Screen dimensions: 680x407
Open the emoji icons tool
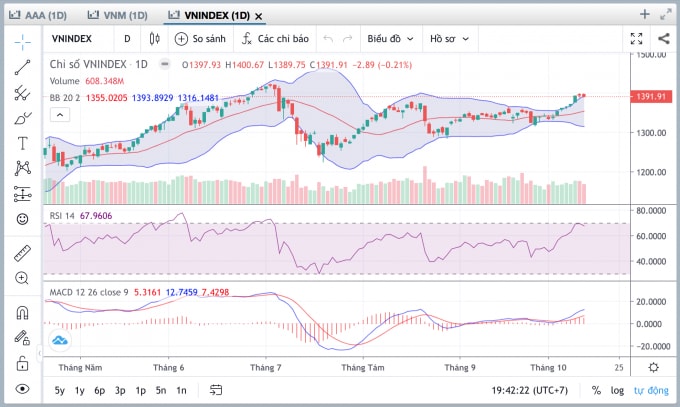click(23, 219)
